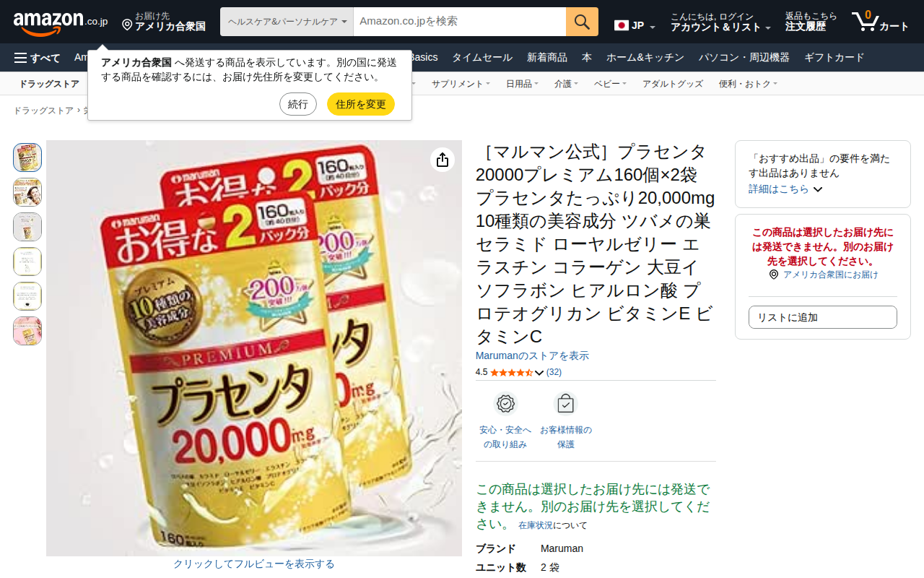Click the orange search magnifier button
This screenshot has width=924, height=578.
(582, 22)
